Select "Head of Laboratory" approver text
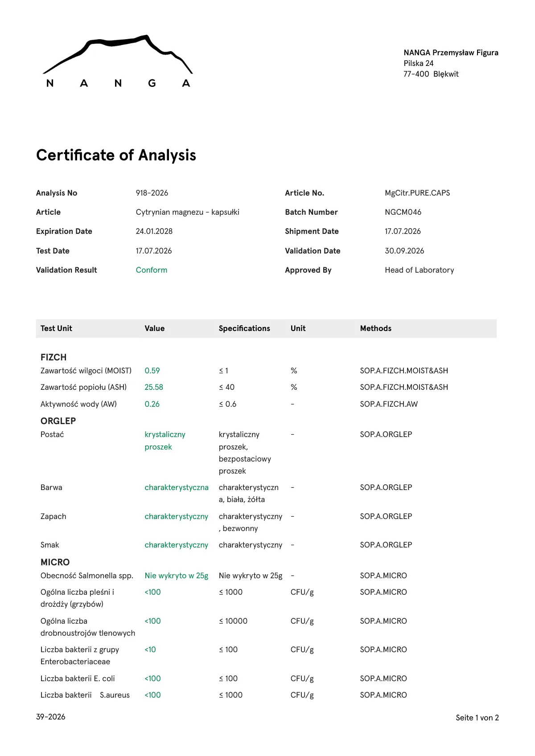Image resolution: width=535 pixels, height=756 pixels. (x=420, y=270)
